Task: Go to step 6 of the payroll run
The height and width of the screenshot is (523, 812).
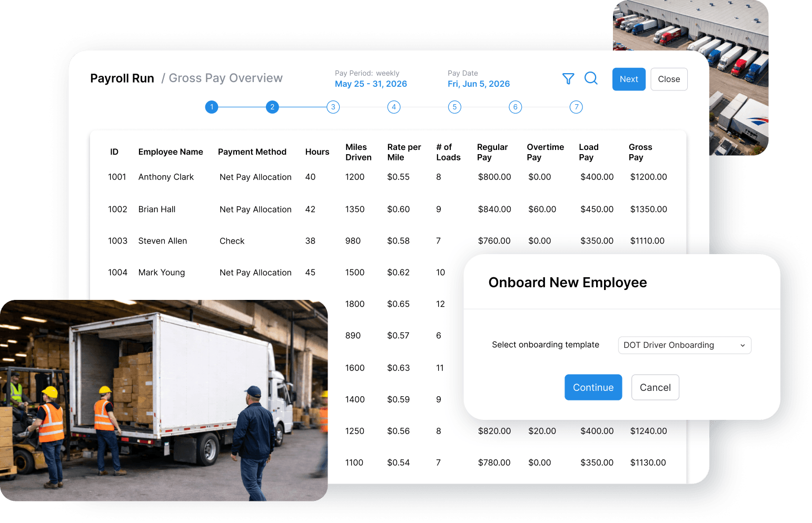Action: pos(515,107)
